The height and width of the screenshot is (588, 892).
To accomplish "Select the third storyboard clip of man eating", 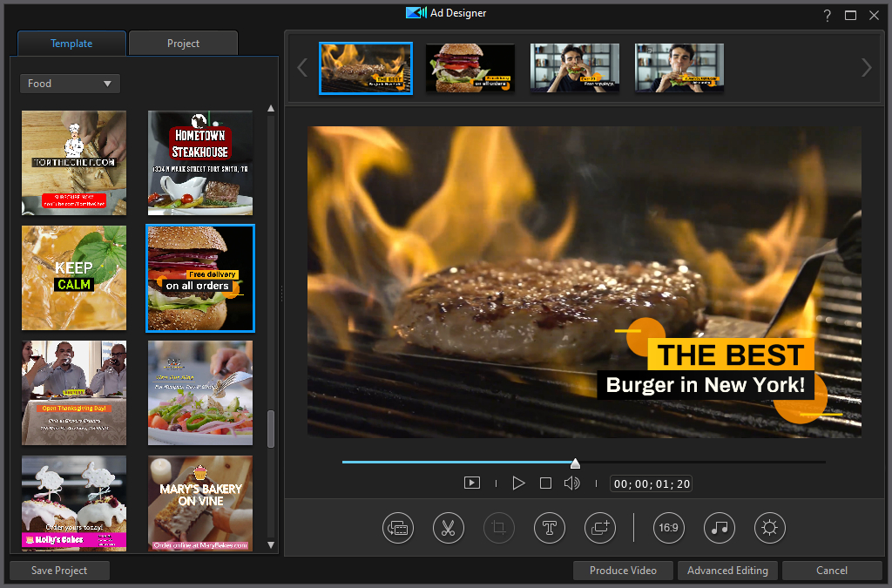I will click(x=575, y=68).
